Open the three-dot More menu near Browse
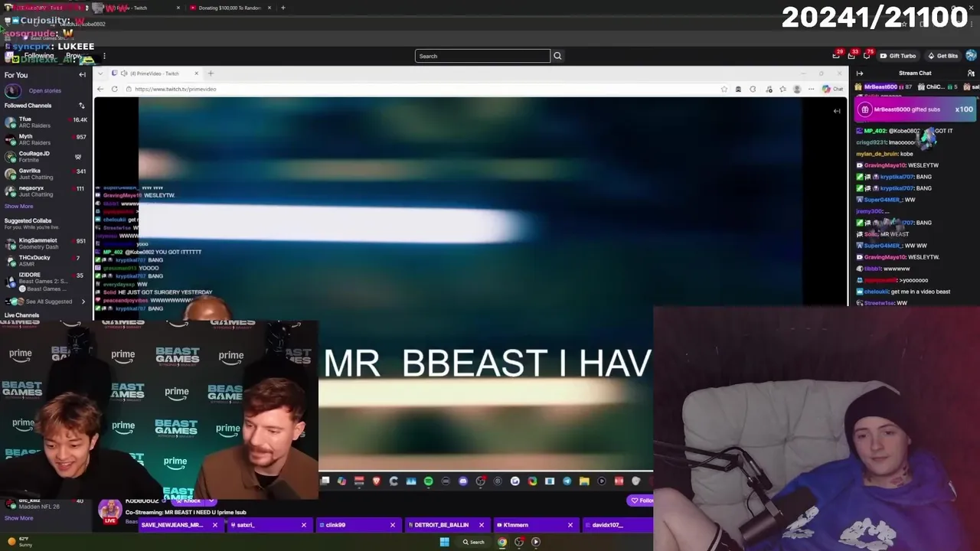This screenshot has width=980, height=551. coord(104,56)
